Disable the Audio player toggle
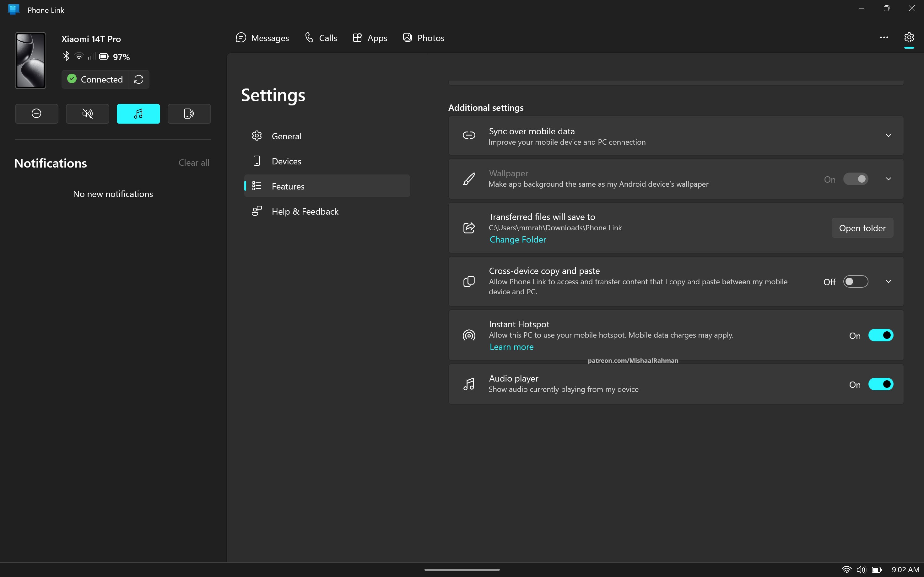This screenshot has height=577, width=924. pyautogui.click(x=880, y=384)
